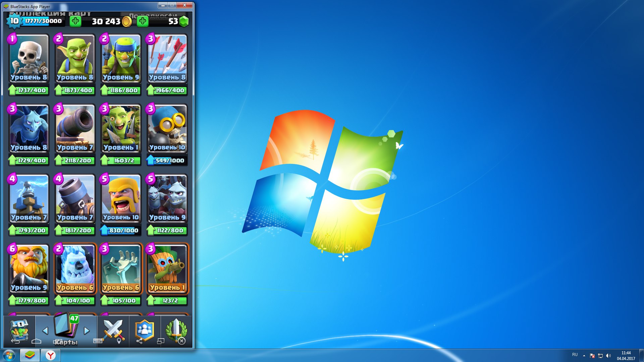Open the Dart Goblin card (cost 3, level 1)

[167, 269]
